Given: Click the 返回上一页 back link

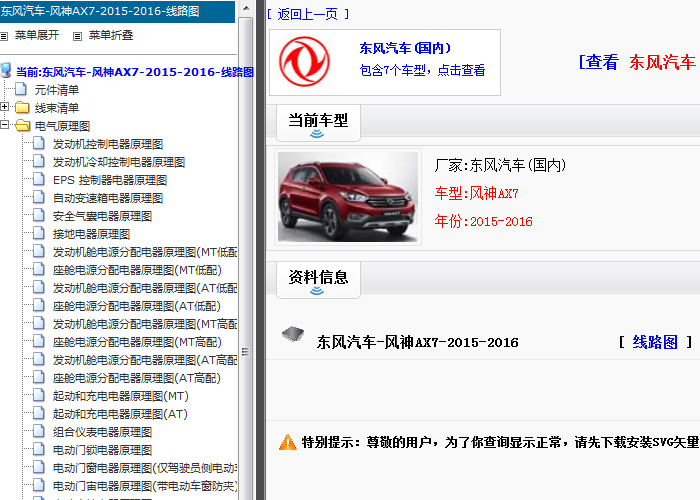Looking at the screenshot, I should [308, 14].
